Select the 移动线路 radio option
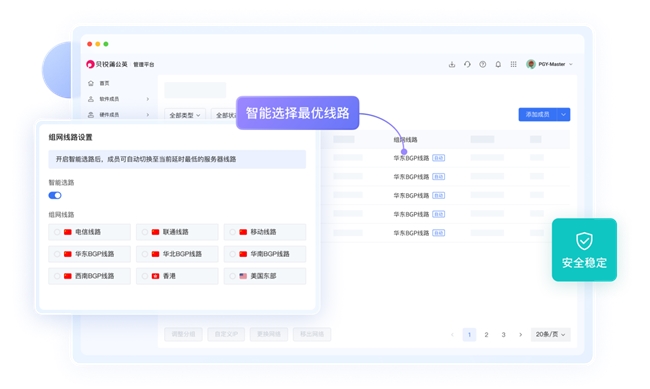 [x=233, y=232]
